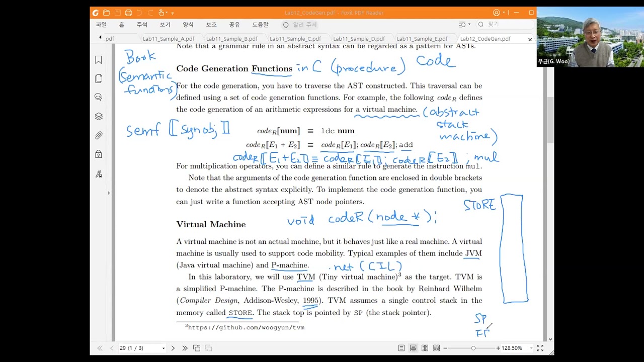Image resolution: width=644 pixels, height=362 pixels.
Task: Click the zoom slider handle
Action: click(x=473, y=348)
